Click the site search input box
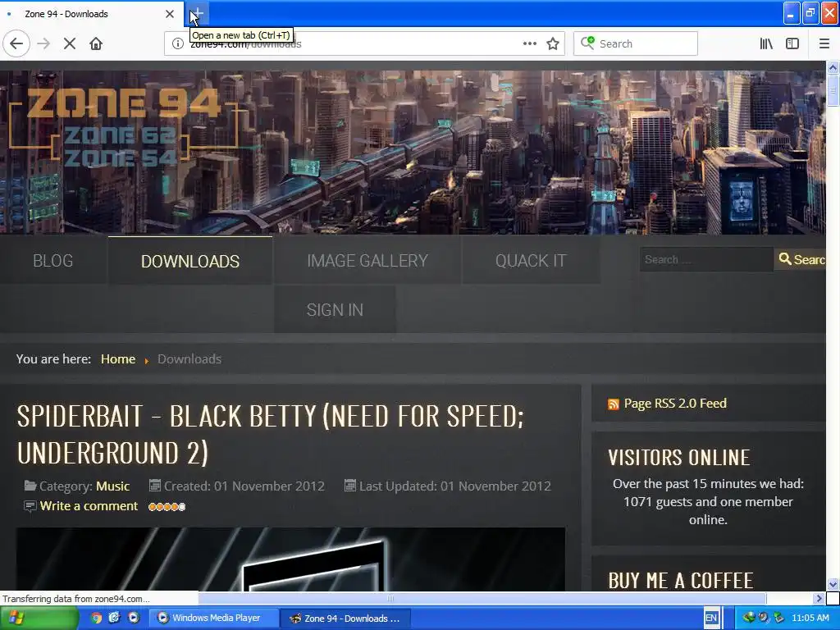Image resolution: width=840 pixels, height=630 pixels. [706, 259]
